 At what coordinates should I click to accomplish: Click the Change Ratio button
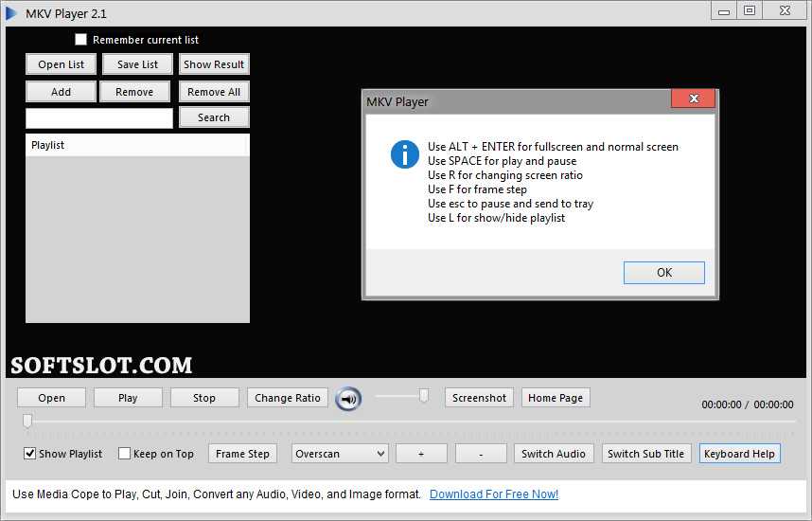pos(288,398)
